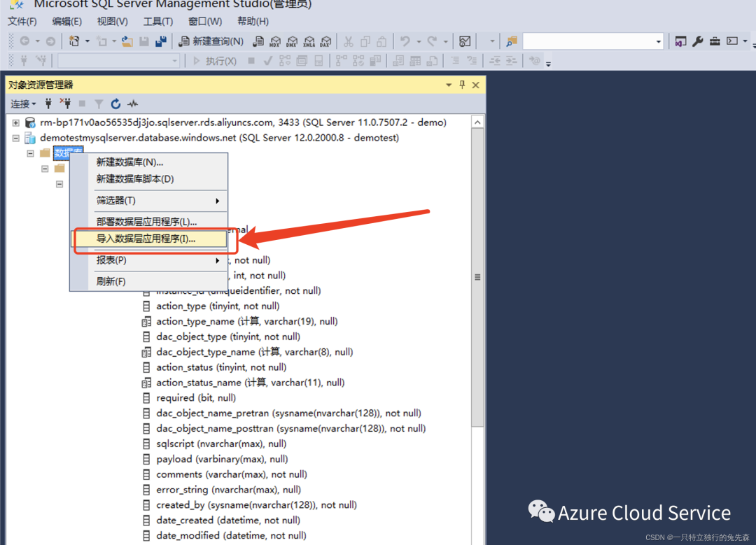
Task: Click the command window icon in toolbar
Action: tap(732, 41)
